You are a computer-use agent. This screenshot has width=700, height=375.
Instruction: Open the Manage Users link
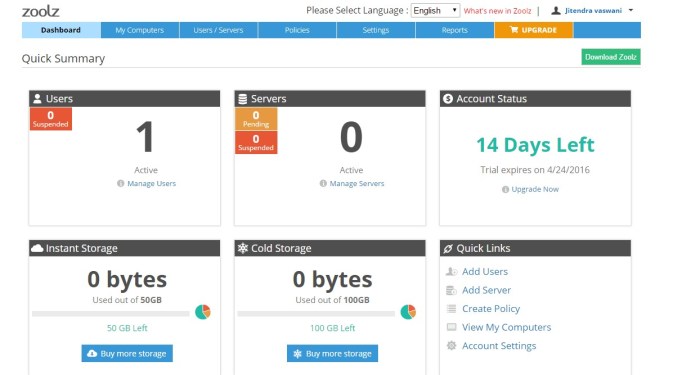pos(151,183)
